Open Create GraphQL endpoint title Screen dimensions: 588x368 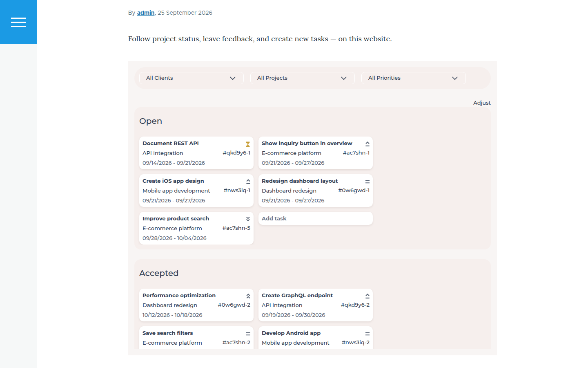tap(297, 295)
